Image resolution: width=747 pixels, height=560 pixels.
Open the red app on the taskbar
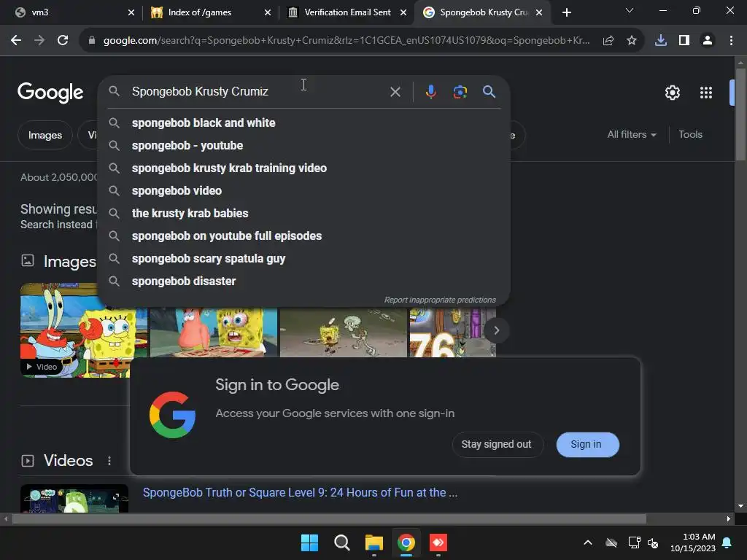coord(438,542)
